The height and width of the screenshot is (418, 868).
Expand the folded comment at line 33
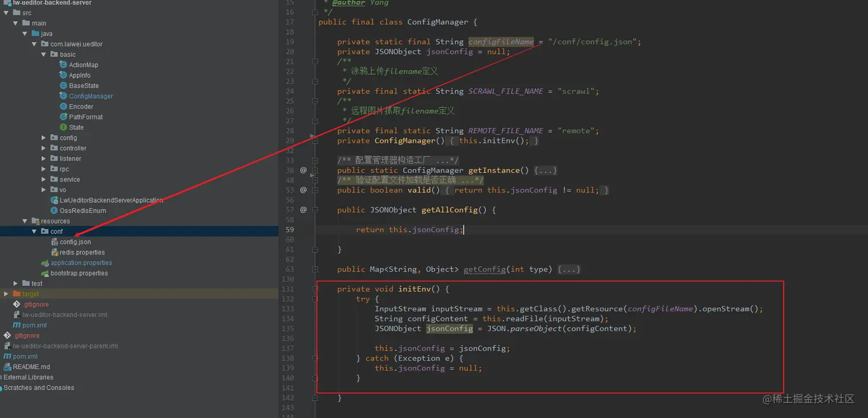tap(315, 160)
